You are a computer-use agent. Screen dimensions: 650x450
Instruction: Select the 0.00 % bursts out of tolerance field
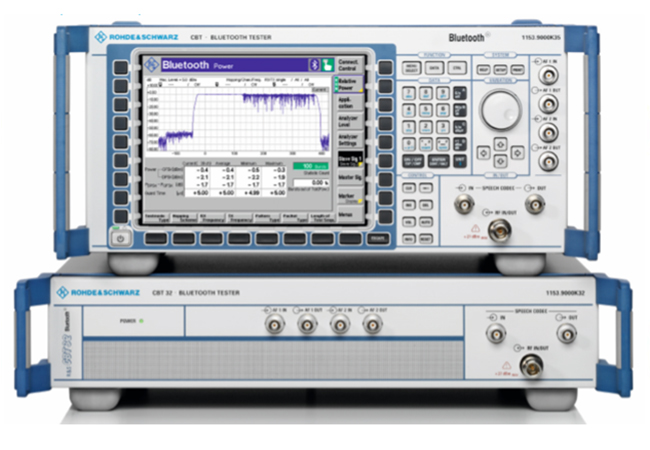pos(311,183)
